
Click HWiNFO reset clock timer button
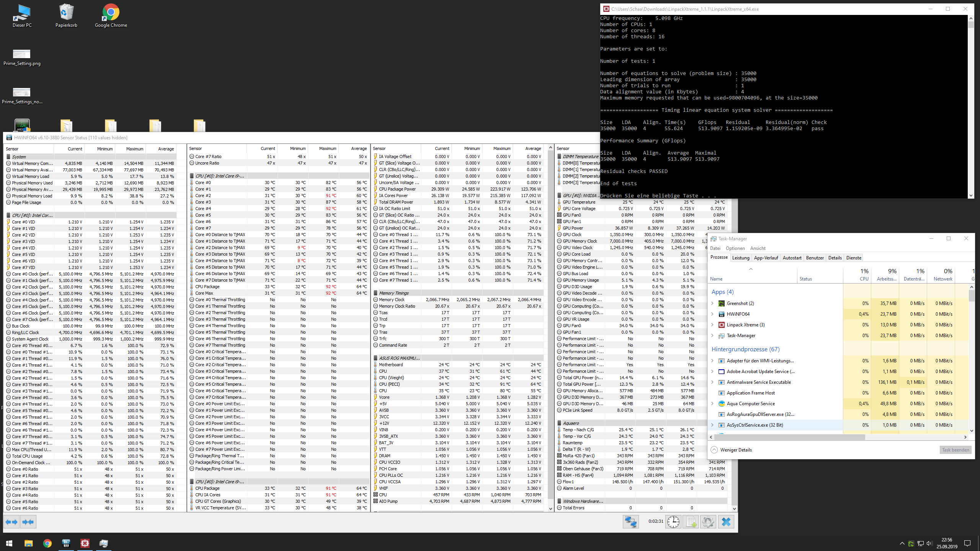673,522
